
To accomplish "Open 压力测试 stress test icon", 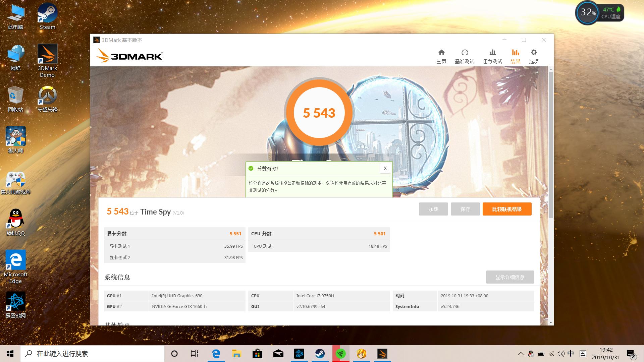I will pos(492,56).
